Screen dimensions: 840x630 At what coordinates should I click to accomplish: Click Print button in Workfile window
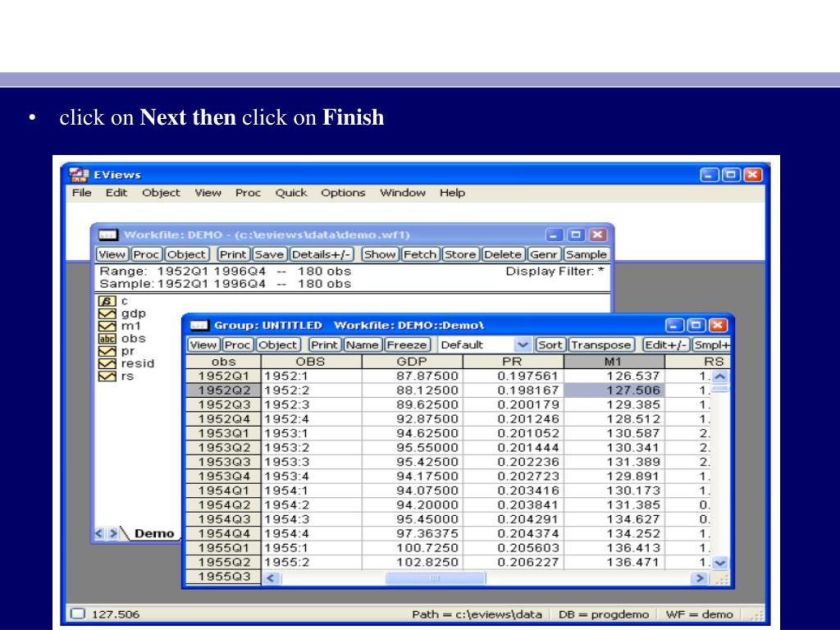click(233, 254)
